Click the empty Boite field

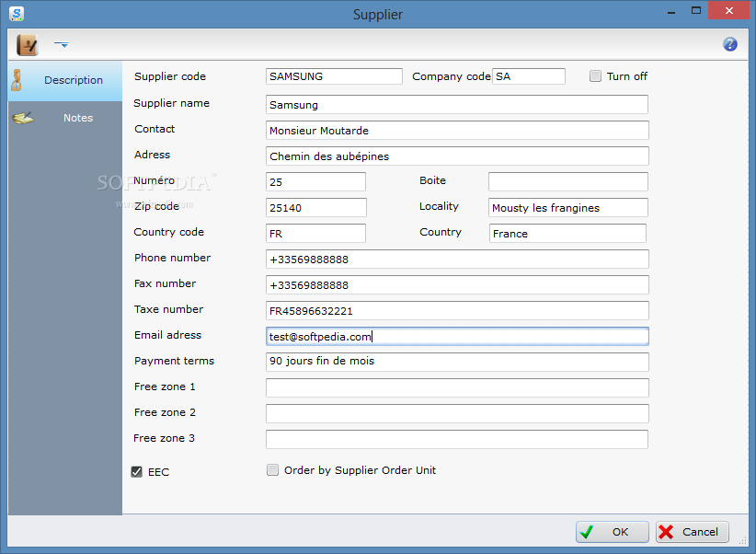[x=568, y=182]
